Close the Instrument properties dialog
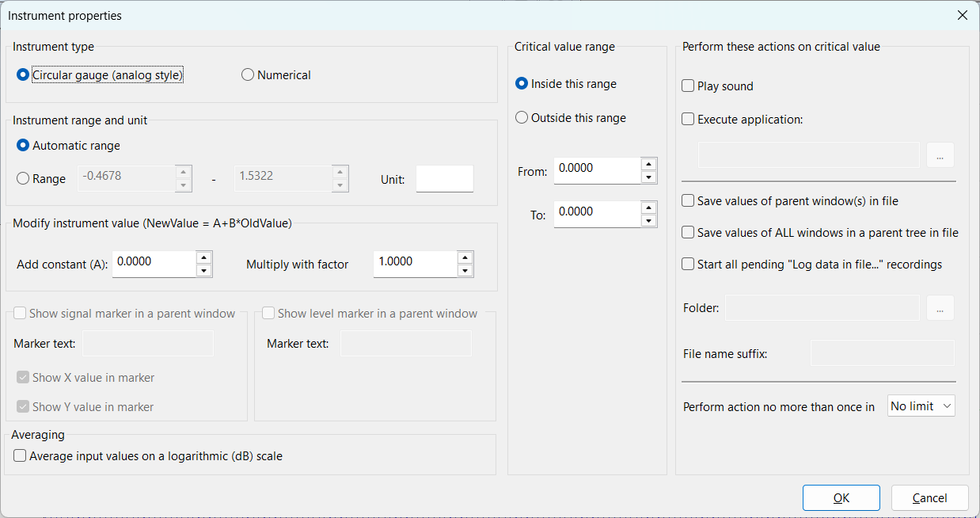 (x=962, y=16)
